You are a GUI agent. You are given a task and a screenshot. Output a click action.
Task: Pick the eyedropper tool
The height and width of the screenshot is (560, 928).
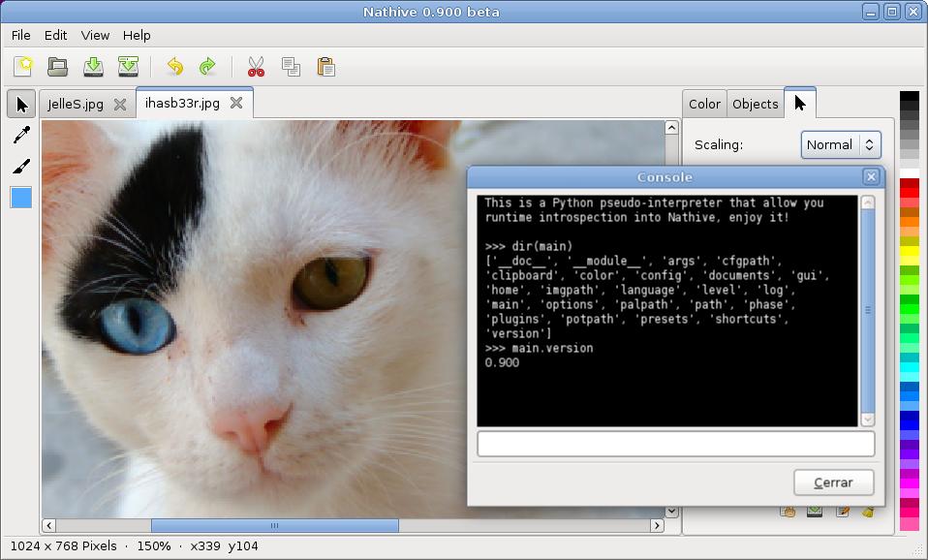pyautogui.click(x=21, y=135)
